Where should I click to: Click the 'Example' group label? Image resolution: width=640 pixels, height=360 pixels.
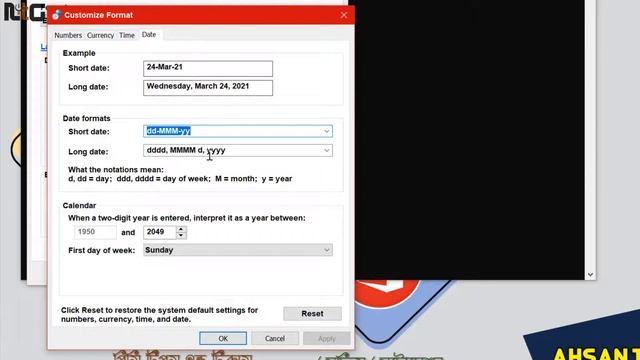(79, 53)
